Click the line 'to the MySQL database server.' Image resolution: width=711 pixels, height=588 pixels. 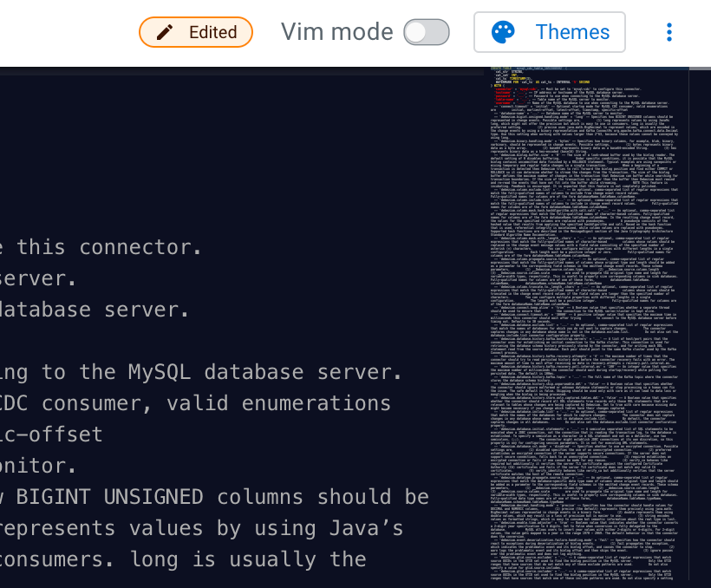click(x=222, y=373)
